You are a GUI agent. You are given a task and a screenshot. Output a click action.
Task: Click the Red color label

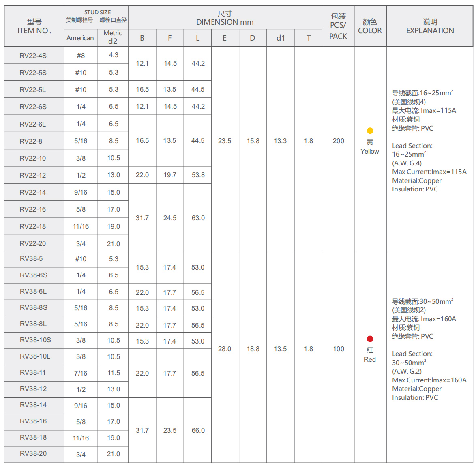point(370,359)
